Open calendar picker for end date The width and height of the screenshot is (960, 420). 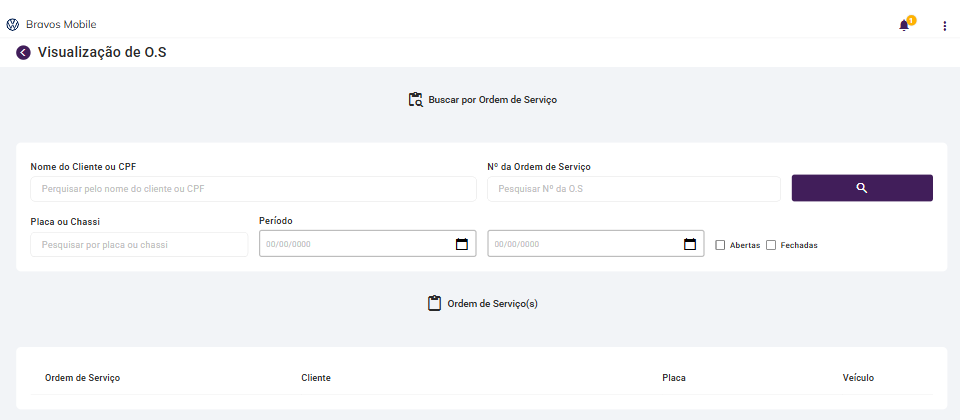click(690, 244)
